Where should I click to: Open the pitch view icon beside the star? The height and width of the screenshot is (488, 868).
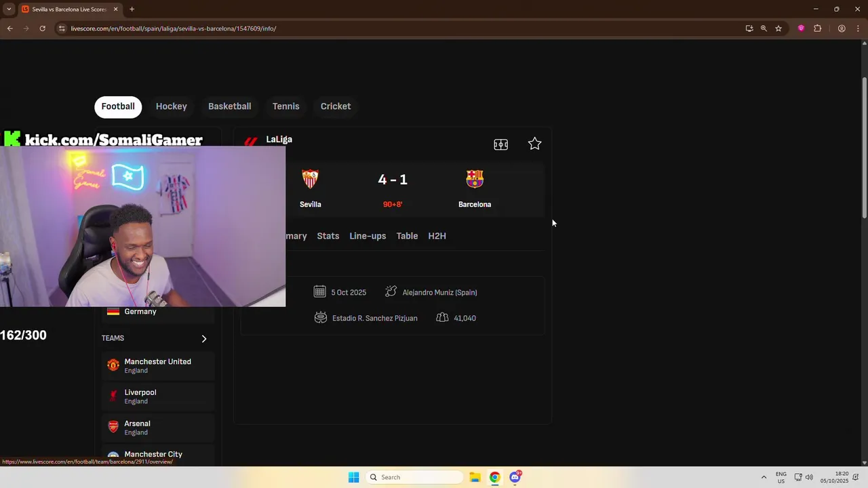[x=500, y=144]
